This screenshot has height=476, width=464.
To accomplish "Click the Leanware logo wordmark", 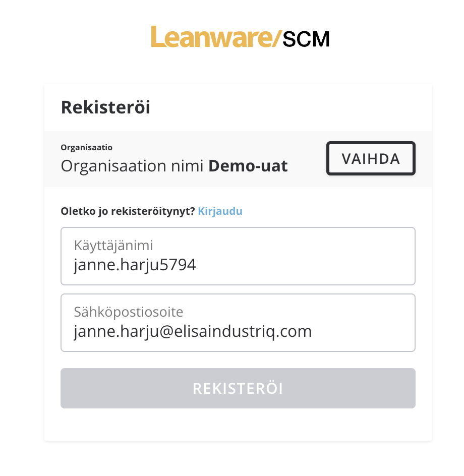I will pos(212,37).
